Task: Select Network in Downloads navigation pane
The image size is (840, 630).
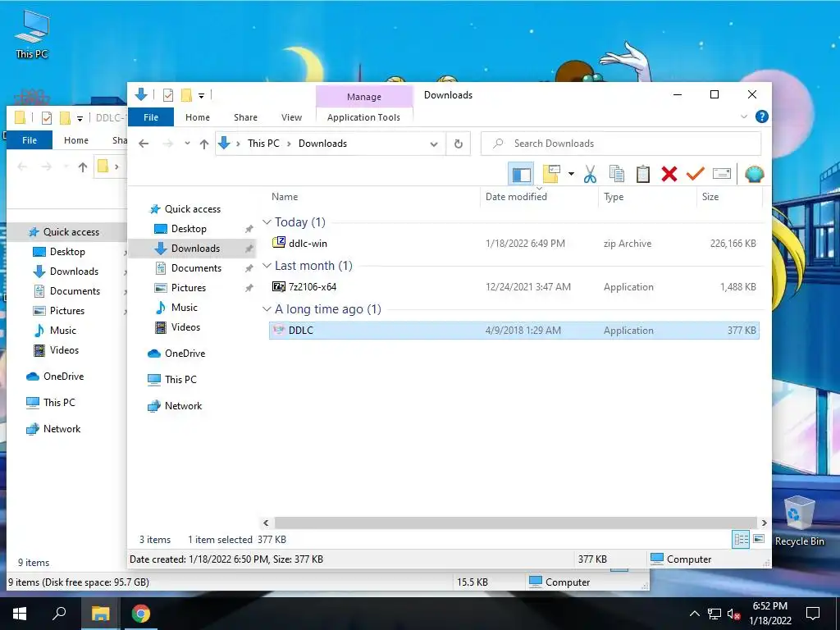Action: pos(183,406)
